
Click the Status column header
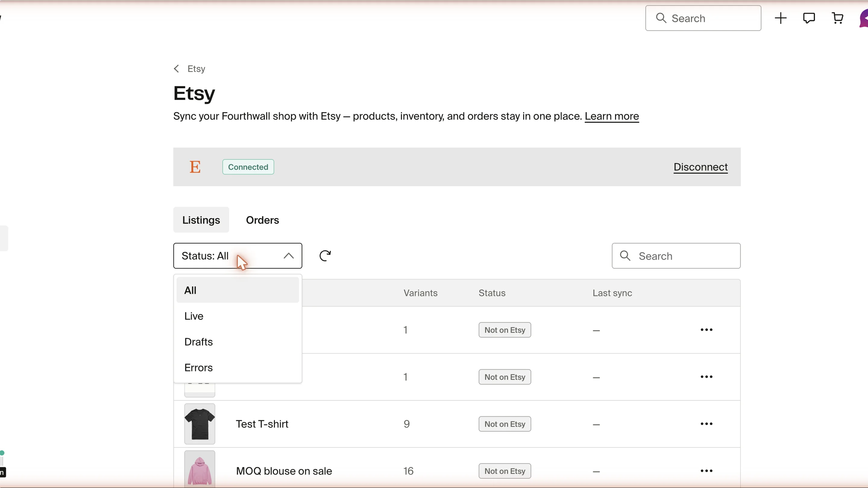pyautogui.click(x=492, y=293)
